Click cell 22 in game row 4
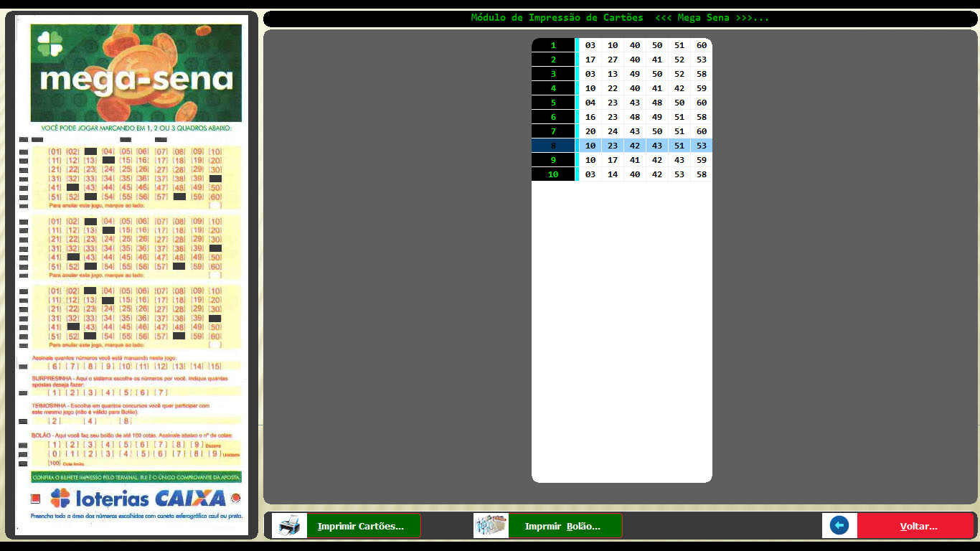 coord(613,88)
